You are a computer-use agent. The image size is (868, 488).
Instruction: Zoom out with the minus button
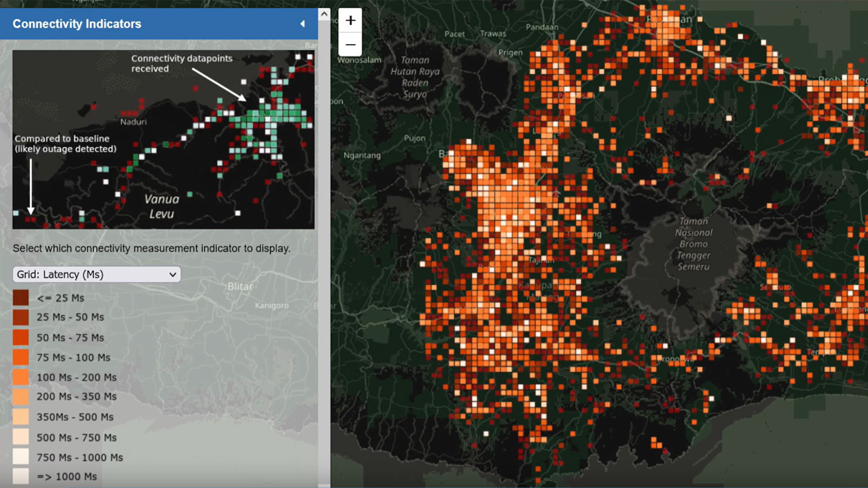click(350, 45)
